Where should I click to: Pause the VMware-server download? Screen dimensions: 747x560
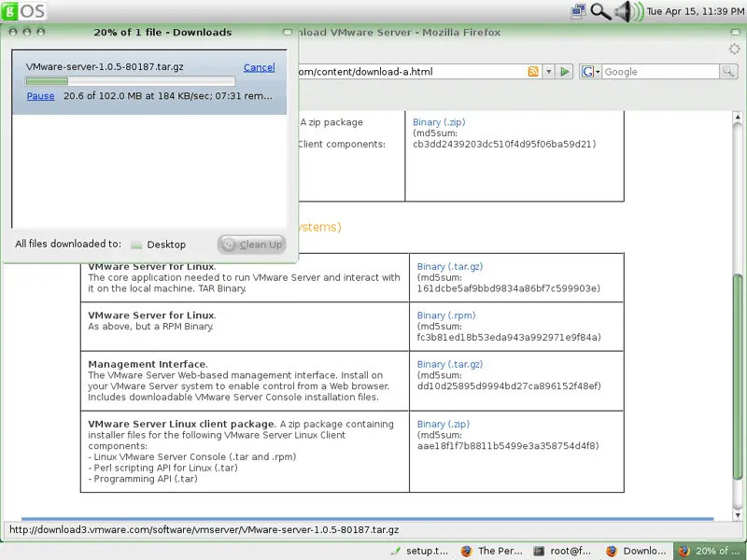(x=40, y=96)
